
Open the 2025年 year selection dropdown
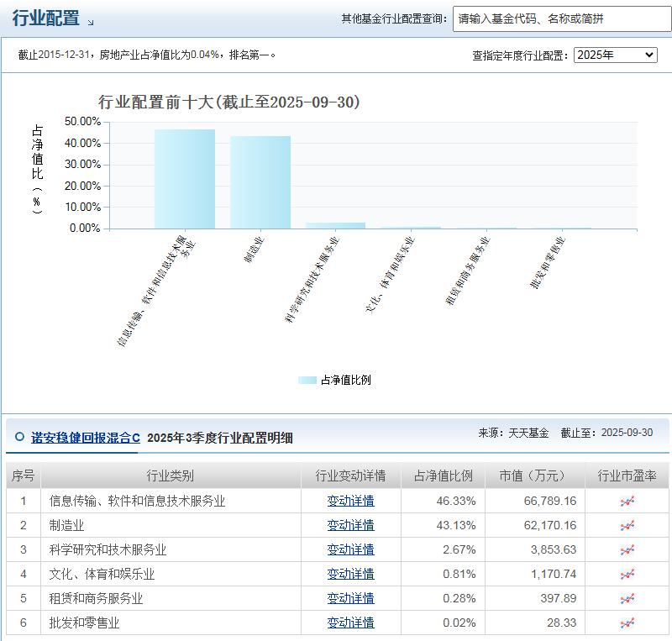[616, 55]
